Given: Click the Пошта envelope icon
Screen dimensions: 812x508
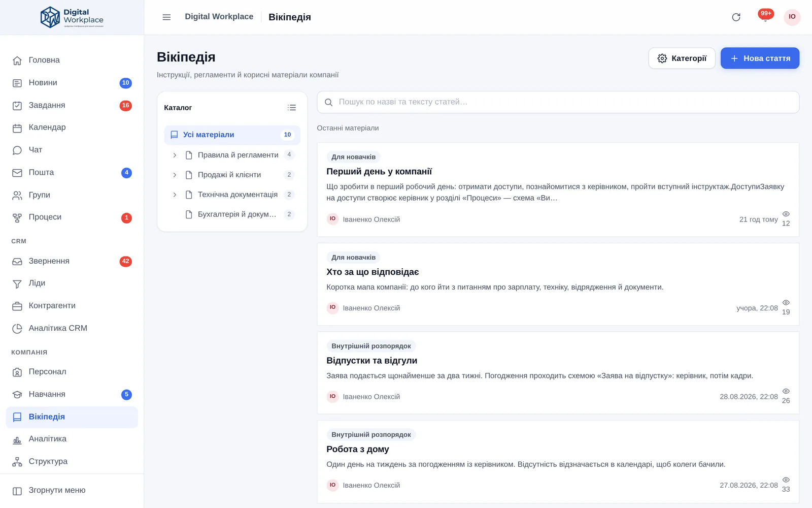Looking at the screenshot, I should tap(17, 173).
